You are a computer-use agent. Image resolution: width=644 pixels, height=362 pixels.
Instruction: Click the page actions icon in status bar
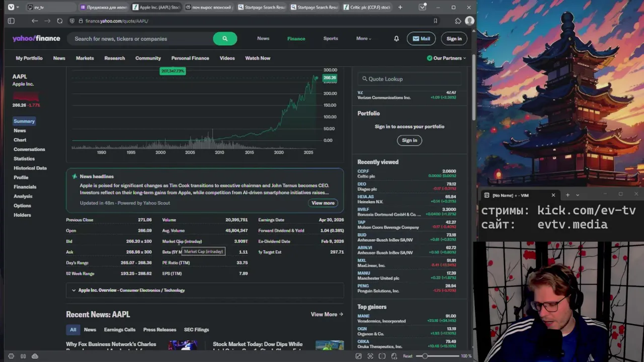[x=394, y=356]
